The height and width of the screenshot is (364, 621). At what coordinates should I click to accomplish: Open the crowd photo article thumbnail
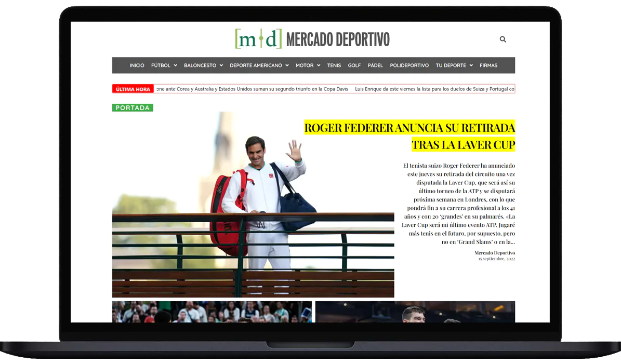[x=212, y=312]
